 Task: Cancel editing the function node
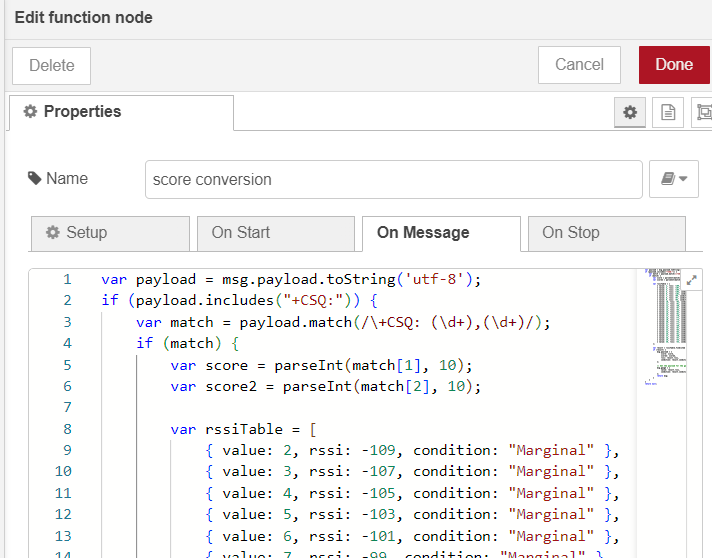point(579,65)
